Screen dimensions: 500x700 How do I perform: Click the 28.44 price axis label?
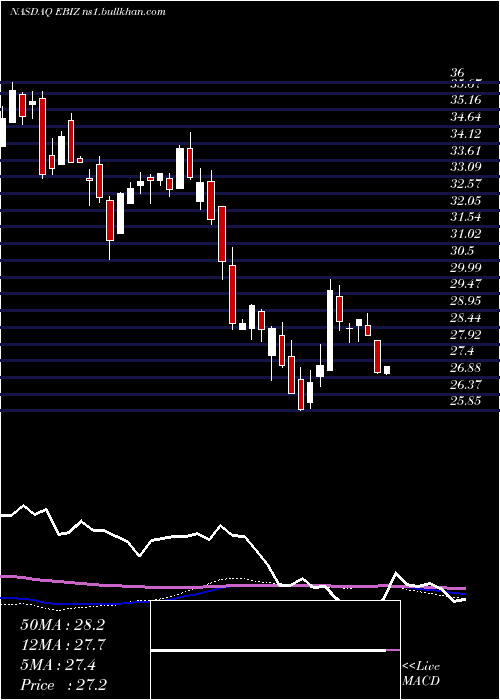tap(466, 317)
